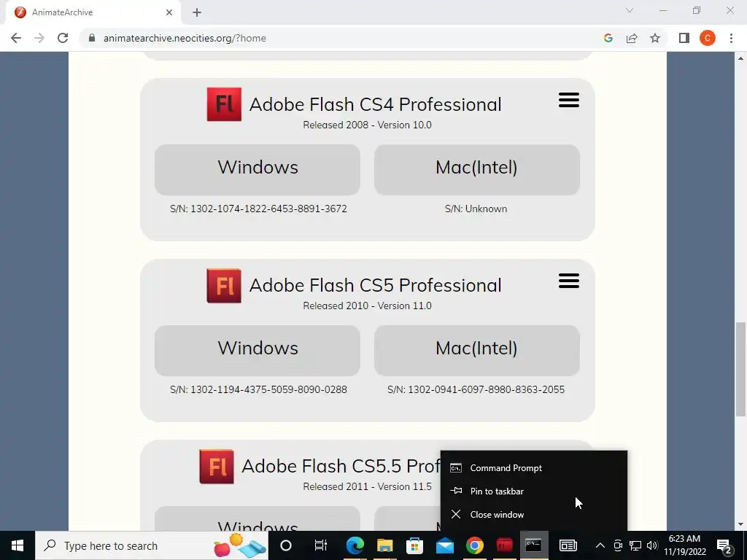Click Released 2010 - Version 11.0 text
The height and width of the screenshot is (560, 747).
[x=368, y=306]
